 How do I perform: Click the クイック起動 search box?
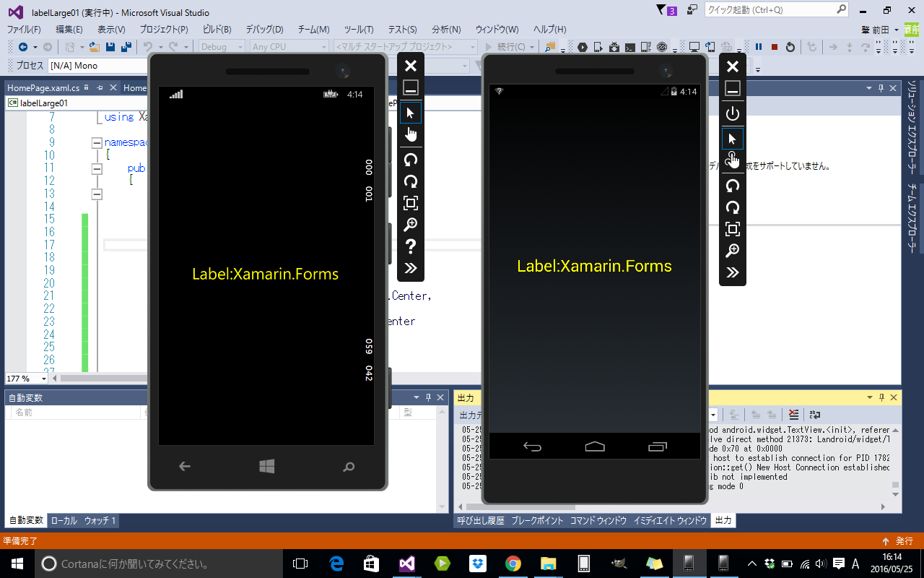coord(769,9)
